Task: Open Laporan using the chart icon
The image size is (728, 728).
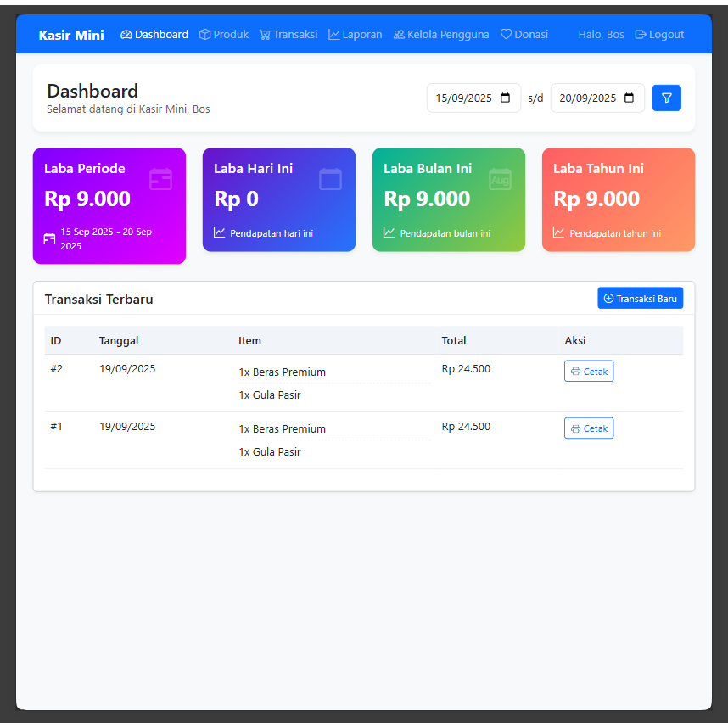Action: [x=334, y=35]
